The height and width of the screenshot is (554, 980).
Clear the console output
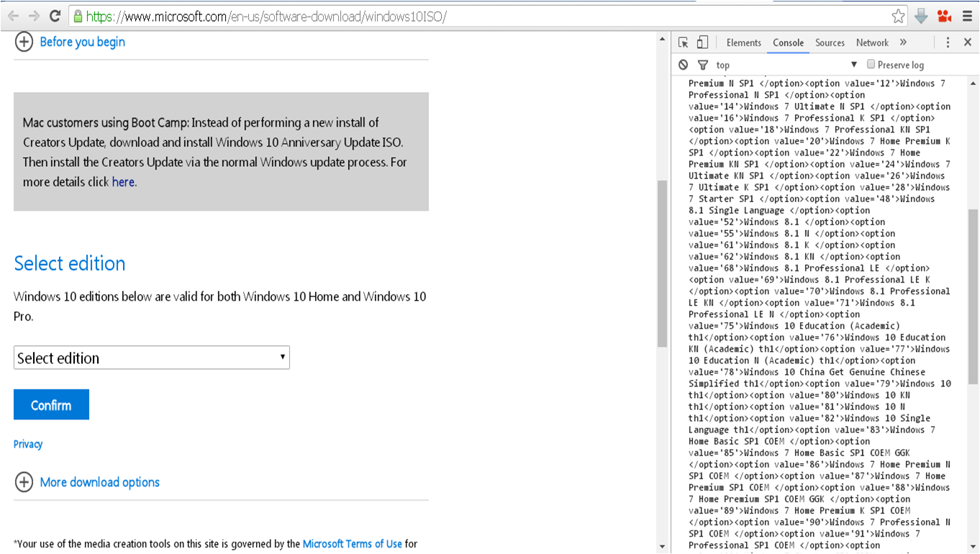pyautogui.click(x=682, y=64)
